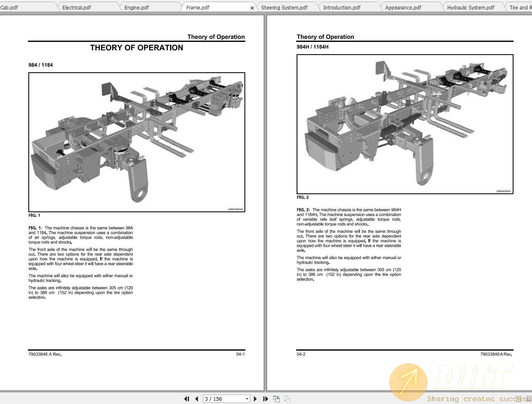The height and width of the screenshot is (404, 532).
Task: Click page number 04-2 in the footer
Action: (x=301, y=354)
